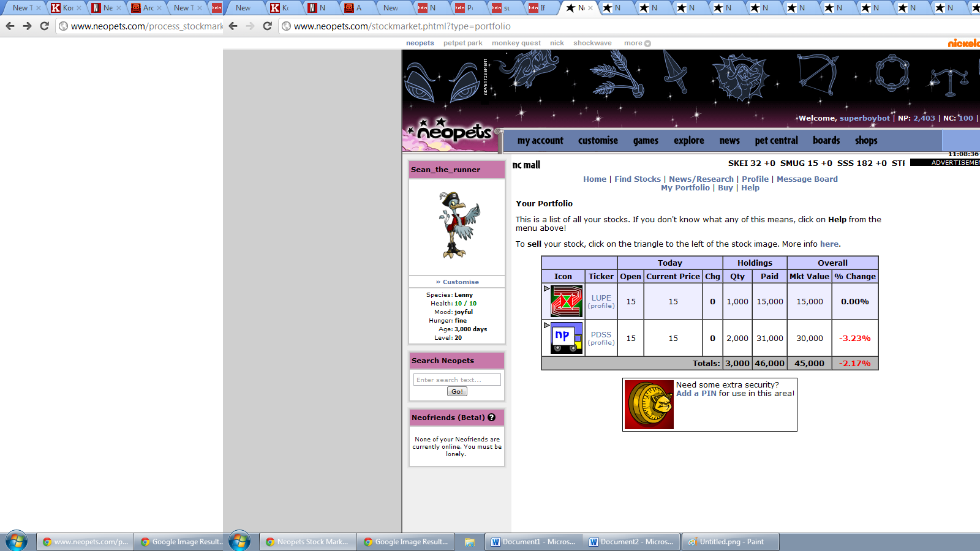Open the 'pet central' menu
This screenshot has width=980, height=551.
click(x=776, y=140)
